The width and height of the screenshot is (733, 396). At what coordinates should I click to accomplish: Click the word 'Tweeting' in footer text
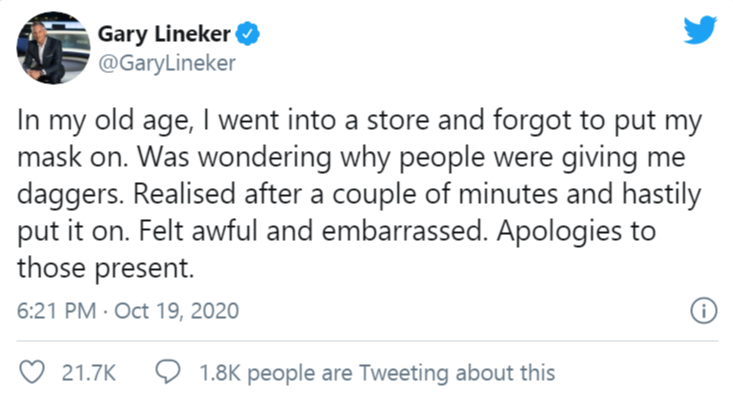[403, 374]
